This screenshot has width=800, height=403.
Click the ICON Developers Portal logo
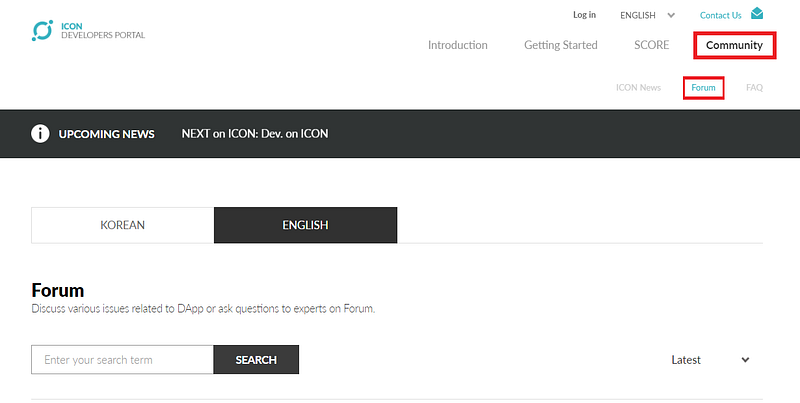88,31
